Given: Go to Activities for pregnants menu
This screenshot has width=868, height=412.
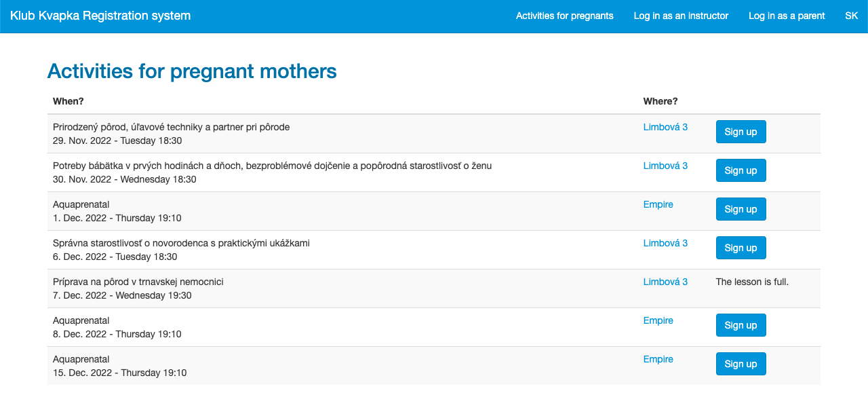Looking at the screenshot, I should click(x=564, y=16).
